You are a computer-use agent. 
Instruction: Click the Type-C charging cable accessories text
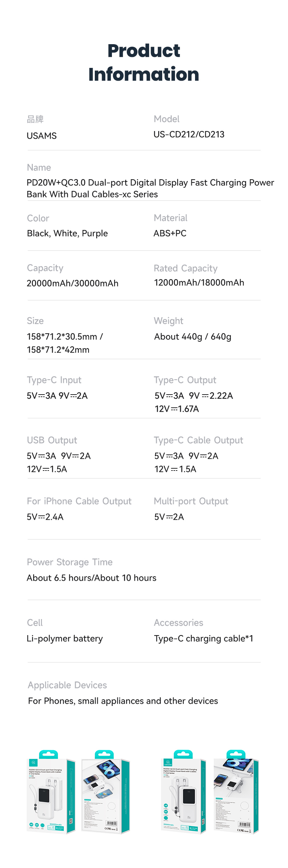203,638
